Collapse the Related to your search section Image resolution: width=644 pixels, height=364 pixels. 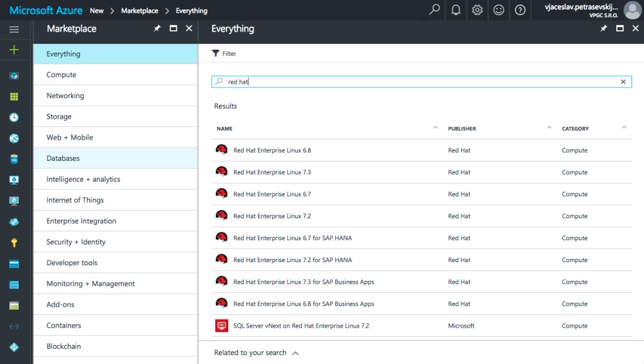[x=296, y=353]
